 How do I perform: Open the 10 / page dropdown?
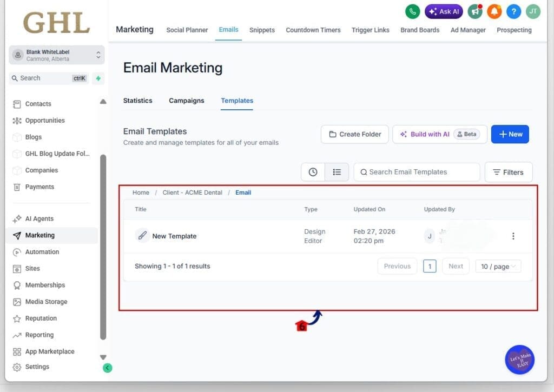click(x=498, y=266)
